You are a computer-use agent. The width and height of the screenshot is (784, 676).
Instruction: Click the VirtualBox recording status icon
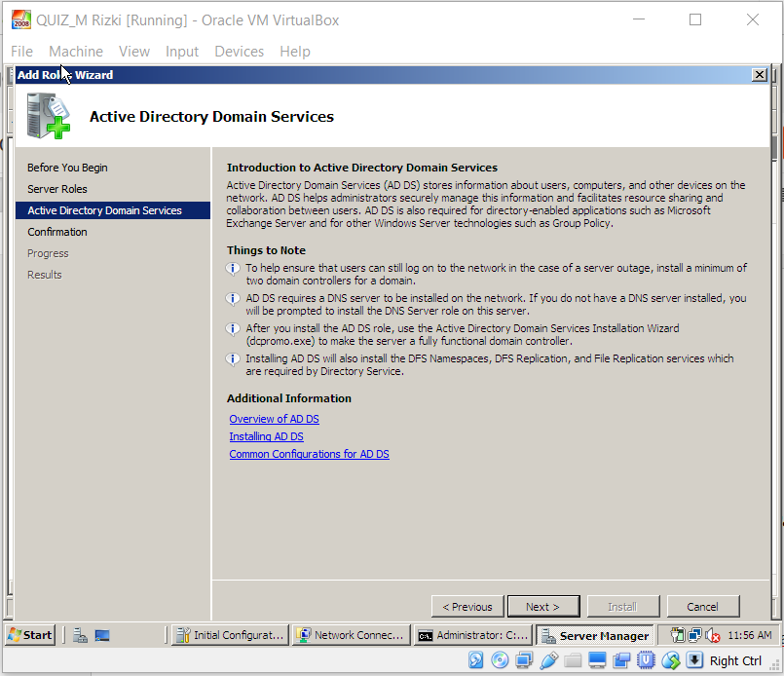point(621,660)
